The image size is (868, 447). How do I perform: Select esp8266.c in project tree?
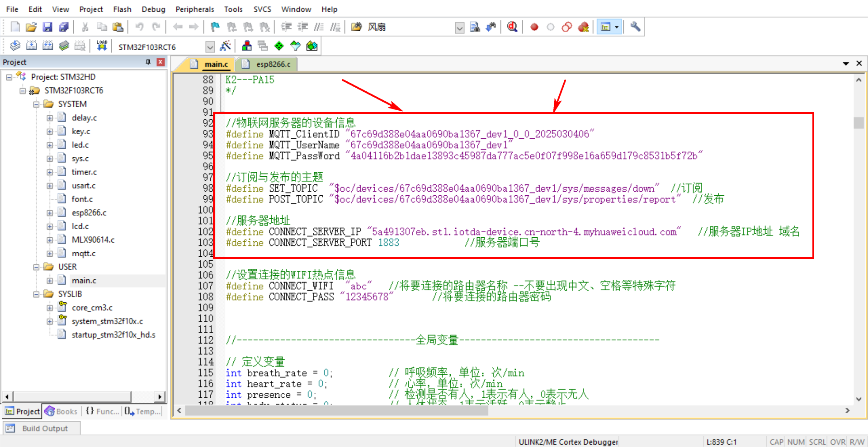[89, 212]
